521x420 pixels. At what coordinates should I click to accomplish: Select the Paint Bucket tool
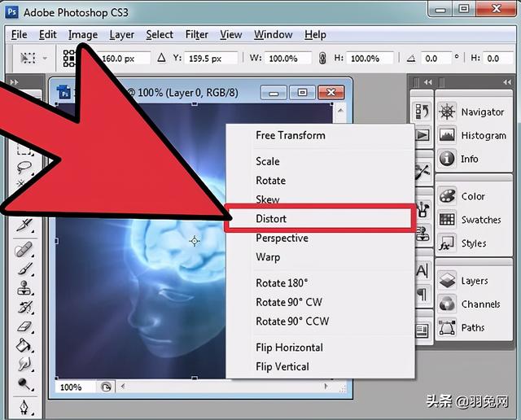point(24,346)
